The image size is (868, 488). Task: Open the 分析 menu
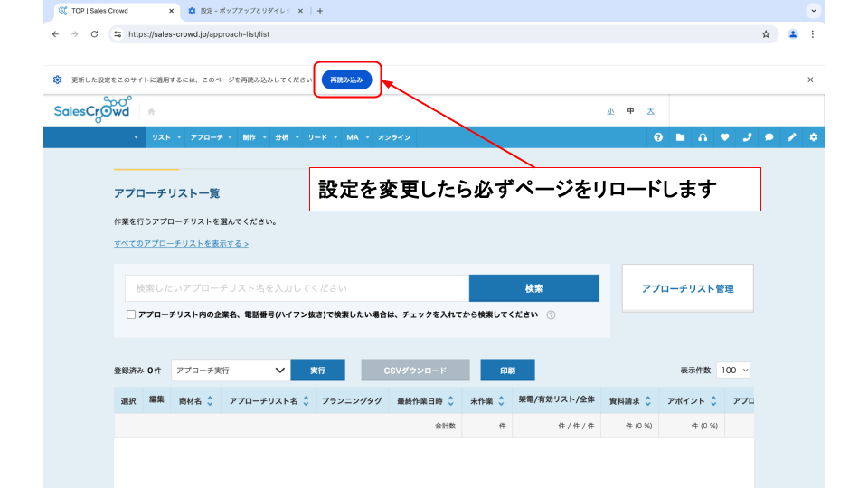coord(281,137)
